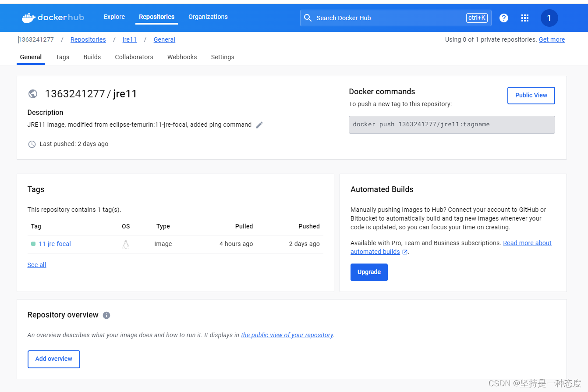
Task: Click the pencil icon to edit the description
Action: pyautogui.click(x=259, y=125)
